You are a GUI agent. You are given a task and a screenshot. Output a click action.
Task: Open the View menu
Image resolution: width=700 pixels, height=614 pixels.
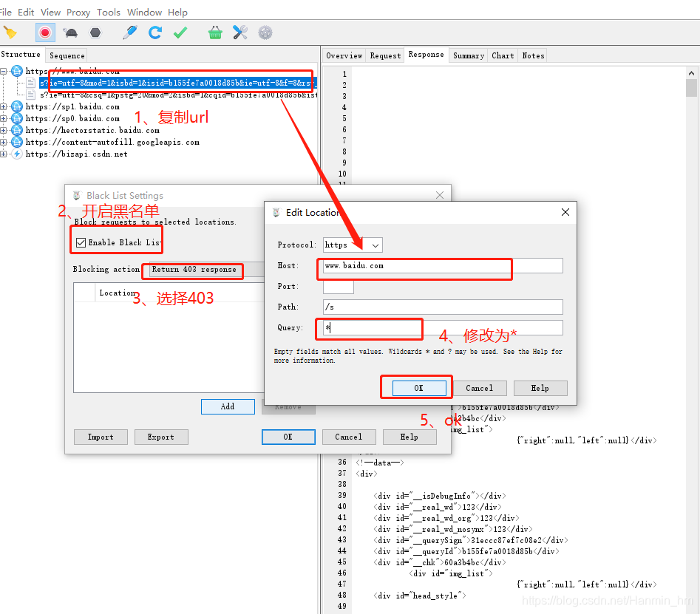coord(50,13)
